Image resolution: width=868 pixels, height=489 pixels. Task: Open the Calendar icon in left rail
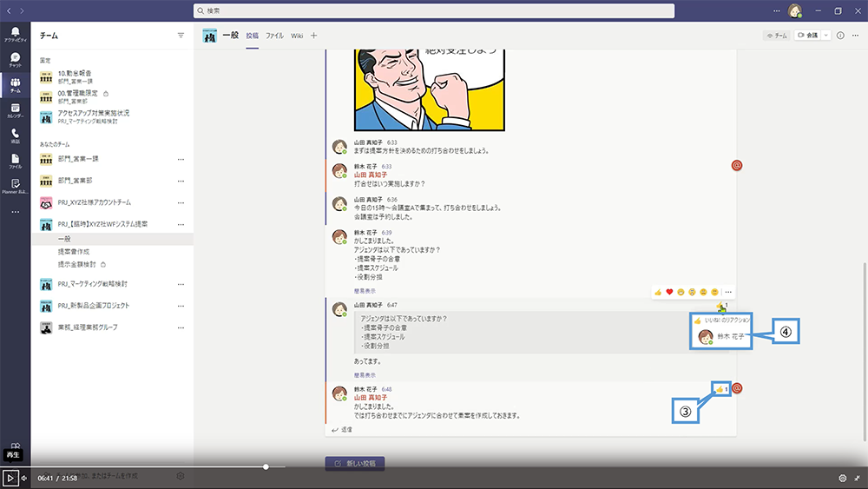[x=15, y=110]
